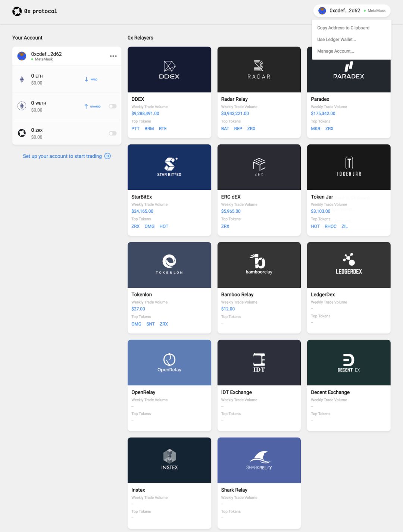Open the Shark Relay logo card
The height and width of the screenshot is (532, 403).
pos(259,460)
